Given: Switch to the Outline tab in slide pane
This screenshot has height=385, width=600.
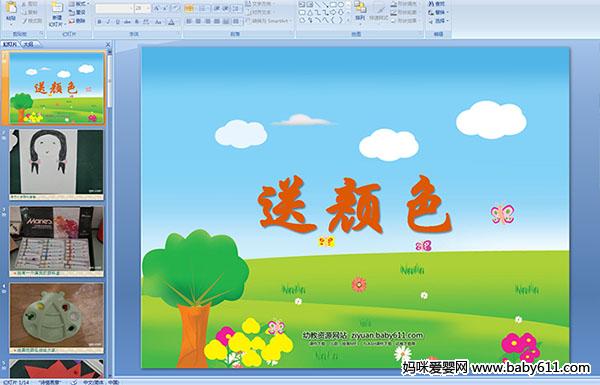Looking at the screenshot, I should pos(29,44).
